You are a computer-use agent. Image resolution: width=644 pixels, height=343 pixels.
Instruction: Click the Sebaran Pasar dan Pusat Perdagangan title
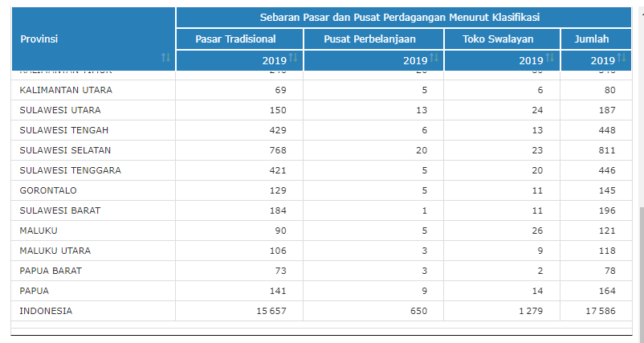pos(400,17)
